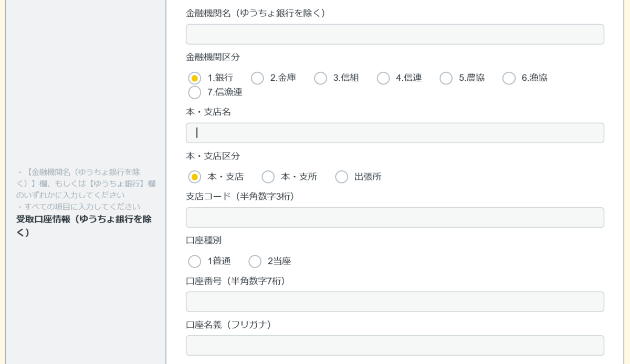This screenshot has height=364, width=630.
Task: Click the 本・支店名 label text
Action: point(208,112)
